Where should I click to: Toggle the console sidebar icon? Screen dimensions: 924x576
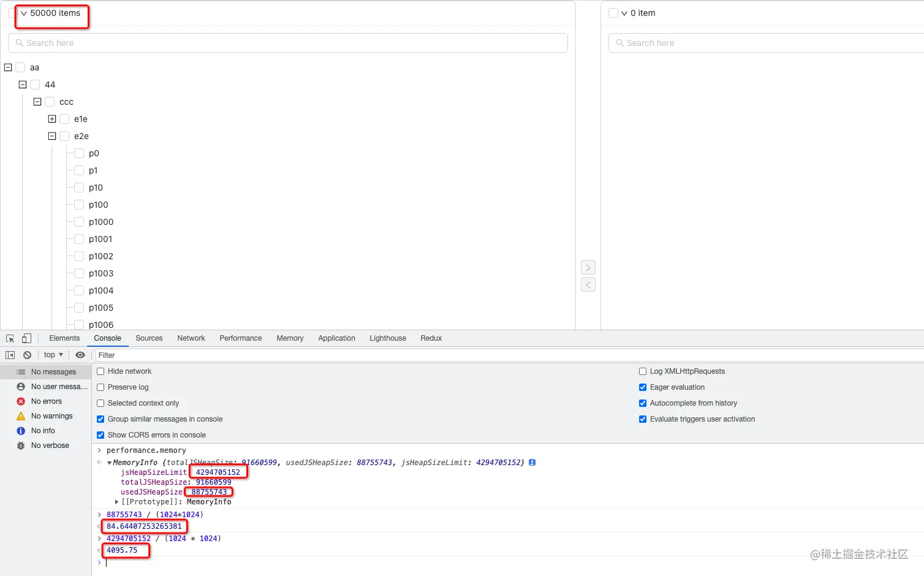[10, 355]
